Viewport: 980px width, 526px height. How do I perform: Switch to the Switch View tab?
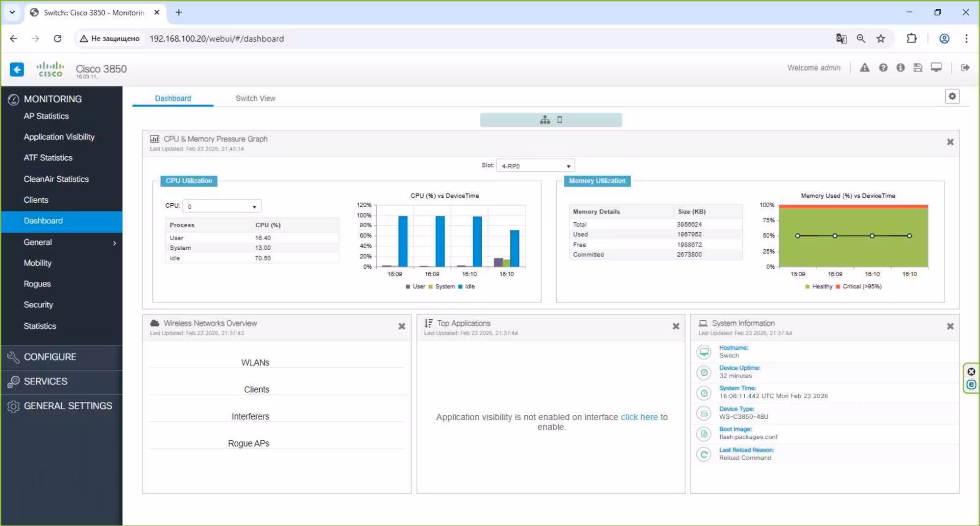pyautogui.click(x=255, y=98)
